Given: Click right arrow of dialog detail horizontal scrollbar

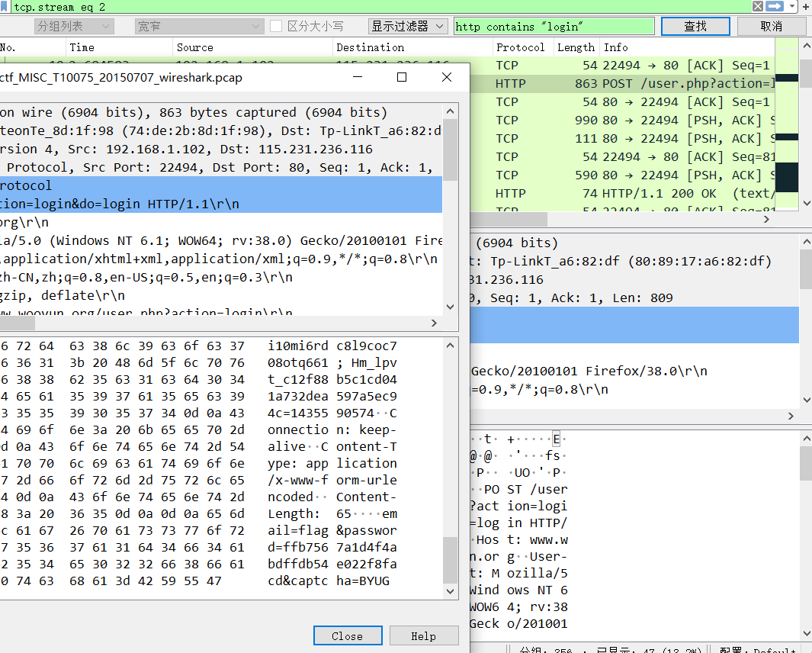Looking at the screenshot, I should [x=434, y=323].
